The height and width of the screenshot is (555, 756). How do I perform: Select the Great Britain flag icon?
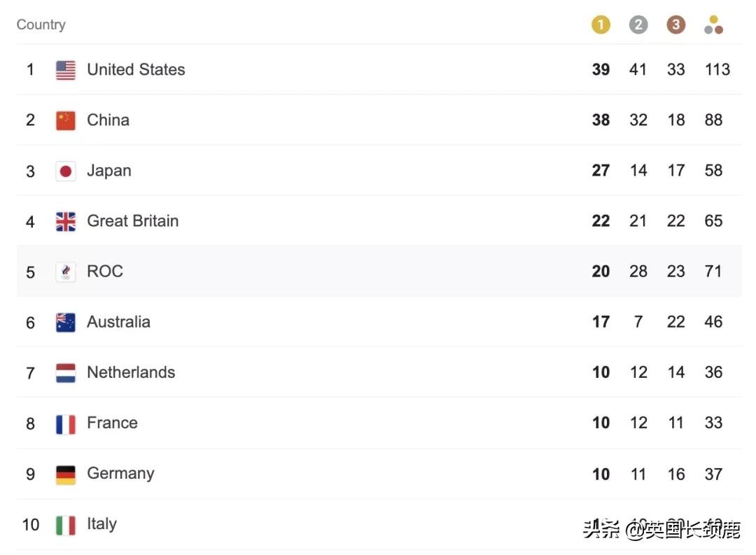66,222
